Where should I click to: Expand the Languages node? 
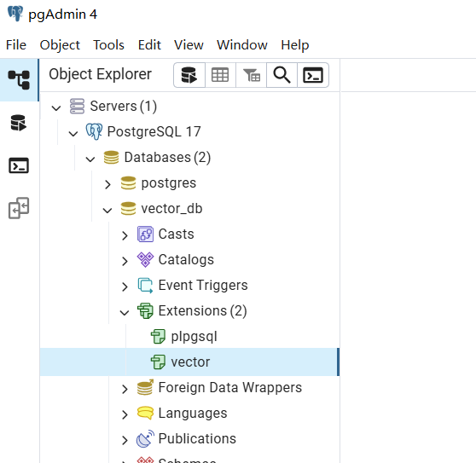(125, 414)
